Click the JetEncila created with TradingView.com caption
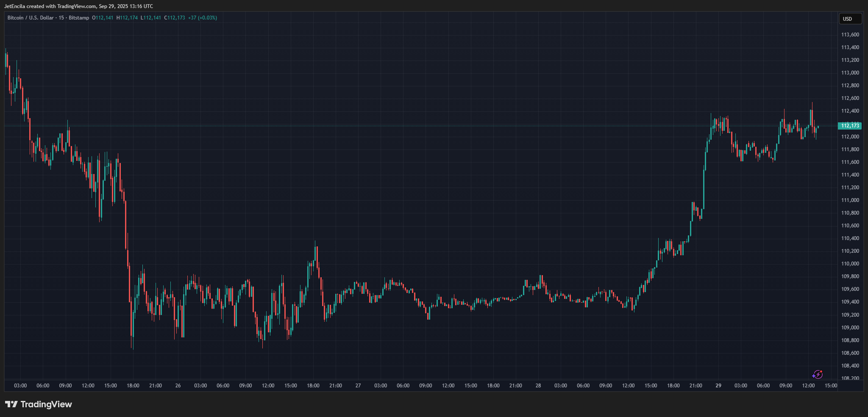This screenshot has width=868, height=417. [79, 6]
